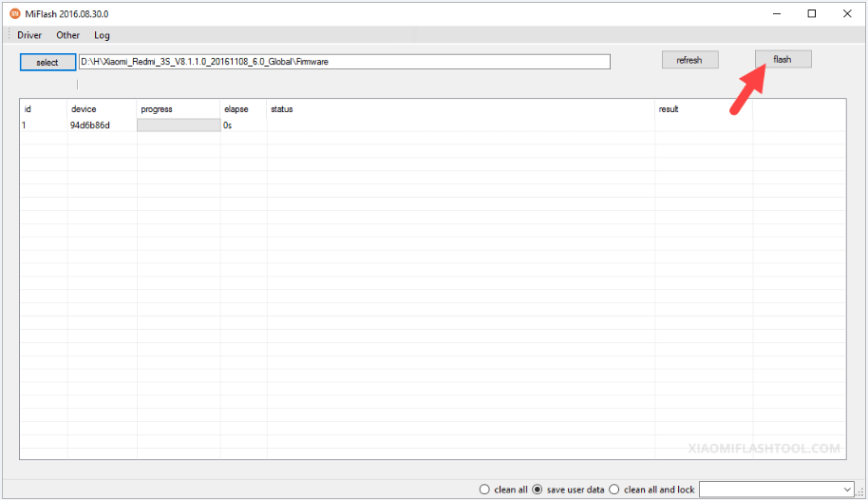Image resolution: width=868 pixels, height=500 pixels.
Task: Click the MiFlash app icon in title bar
Action: (14, 13)
